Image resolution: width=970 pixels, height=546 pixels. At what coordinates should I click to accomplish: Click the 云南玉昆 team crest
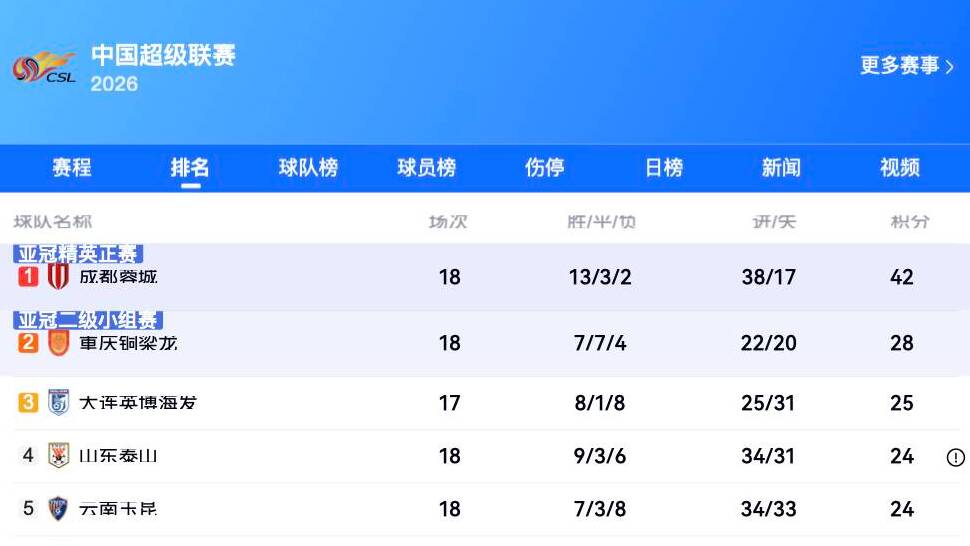click(58, 508)
